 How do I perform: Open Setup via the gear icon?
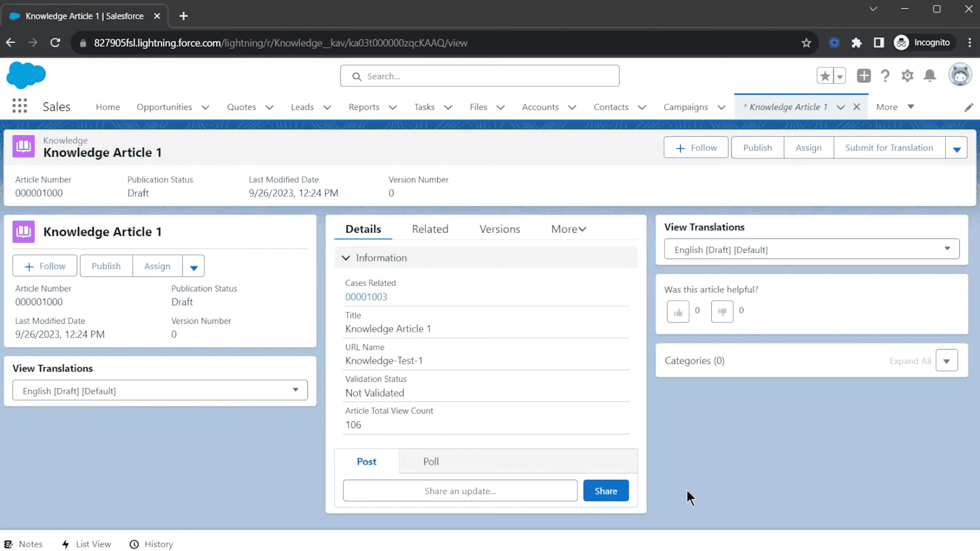(x=908, y=76)
